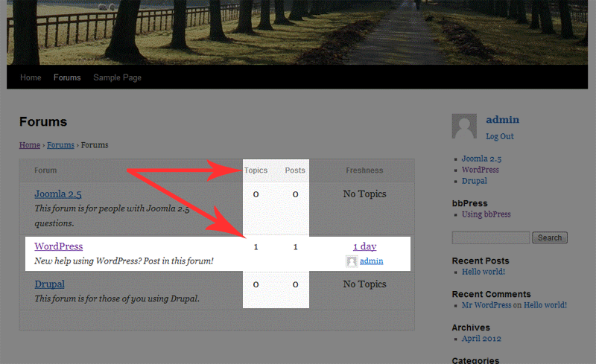Click the Search button

tap(550, 237)
